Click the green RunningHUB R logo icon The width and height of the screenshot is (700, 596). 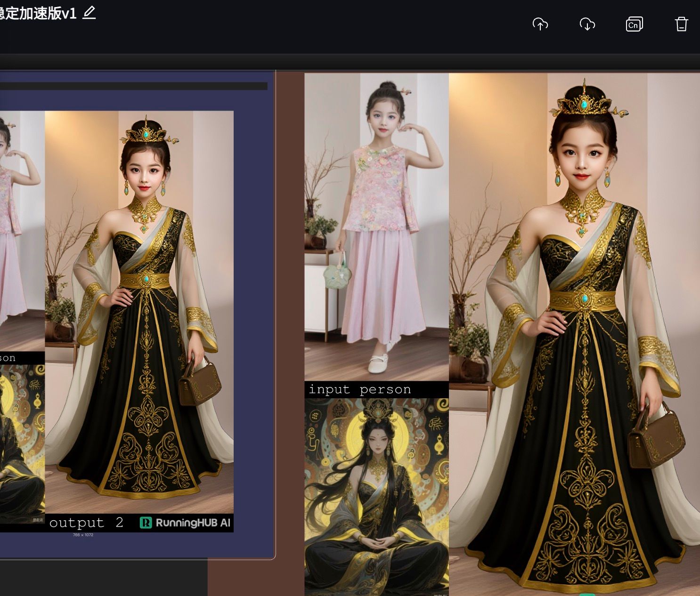[146, 523]
